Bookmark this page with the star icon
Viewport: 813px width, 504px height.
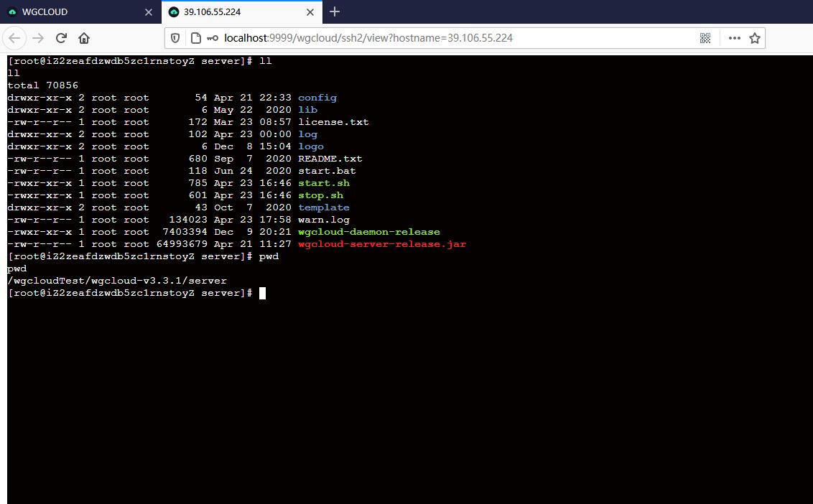[x=755, y=38]
